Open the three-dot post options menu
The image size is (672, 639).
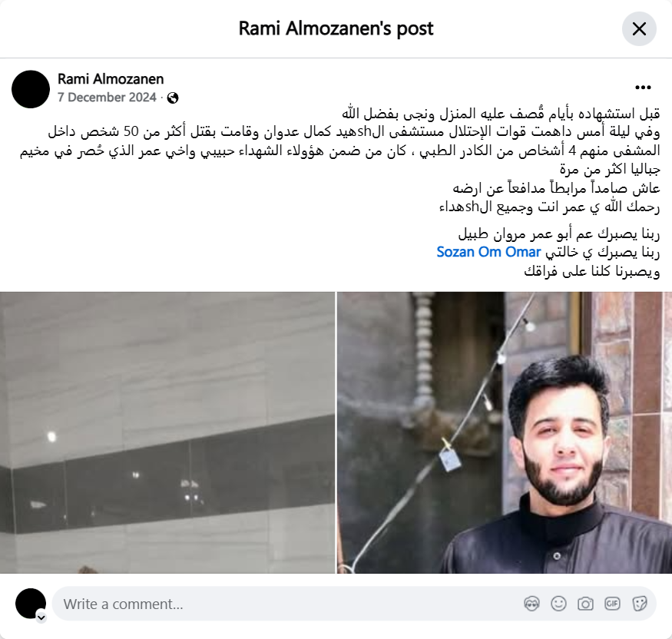(643, 88)
